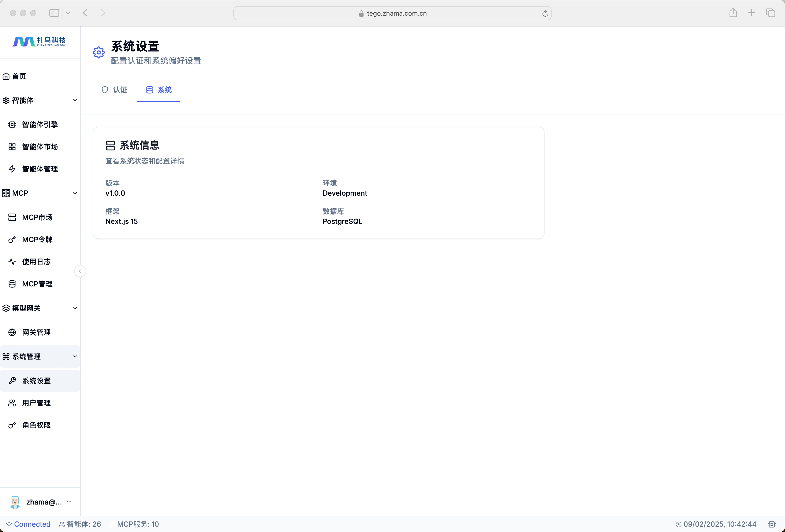Open 使用日志 from the sidebar
Viewport: 785px width, 532px height.
coord(36,262)
